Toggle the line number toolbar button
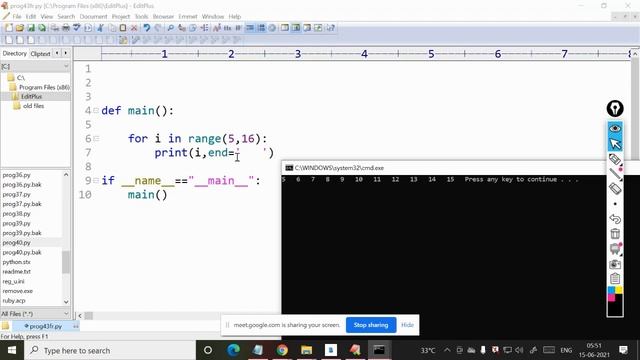This screenshot has height=360, width=640. tap(261, 28)
